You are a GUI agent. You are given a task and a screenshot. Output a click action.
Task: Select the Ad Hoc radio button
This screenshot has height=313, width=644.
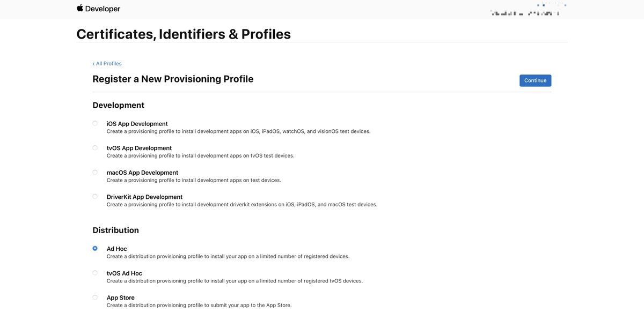[95, 248]
